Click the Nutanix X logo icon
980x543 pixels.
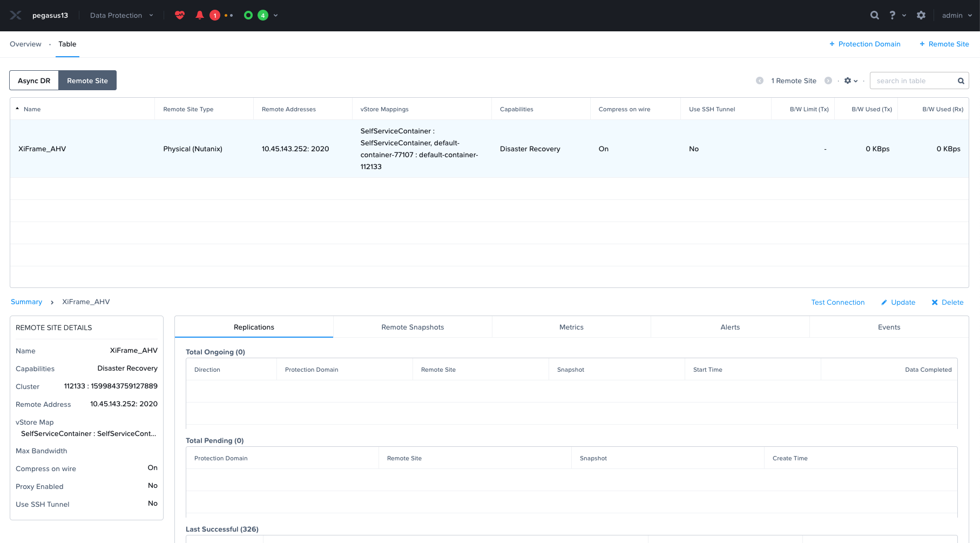point(16,15)
